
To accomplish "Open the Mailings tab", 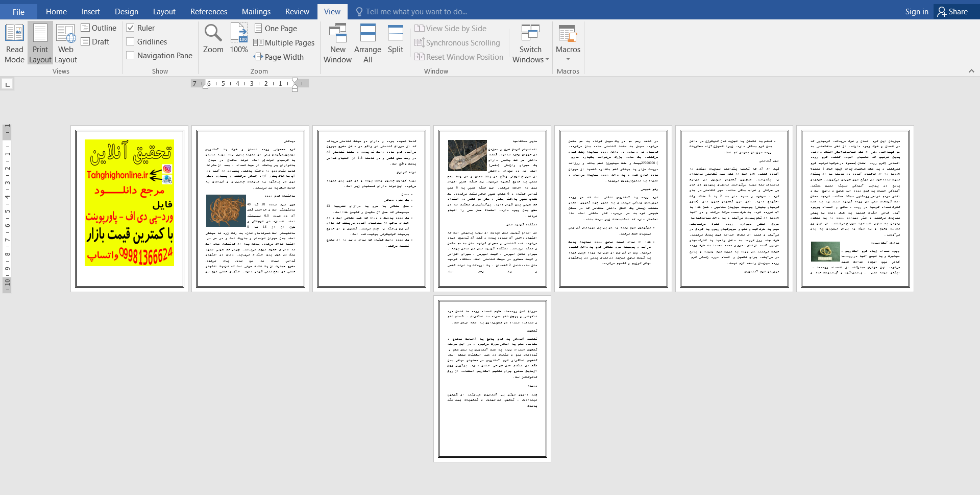I will [256, 12].
